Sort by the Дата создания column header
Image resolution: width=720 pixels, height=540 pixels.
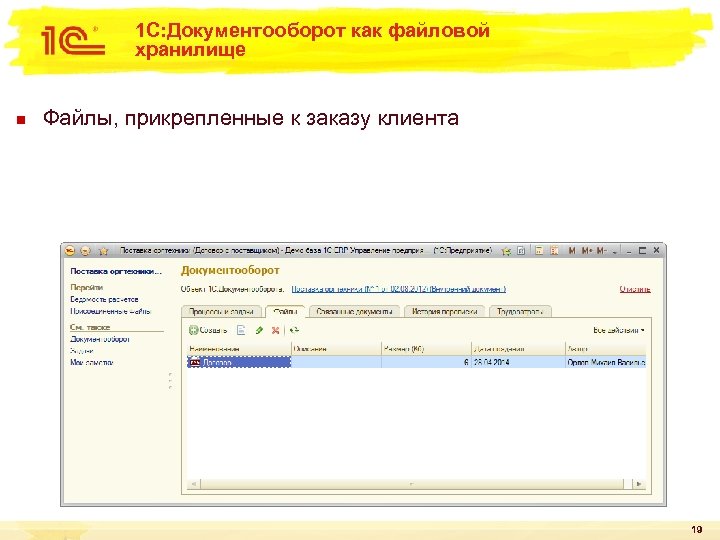click(518, 349)
